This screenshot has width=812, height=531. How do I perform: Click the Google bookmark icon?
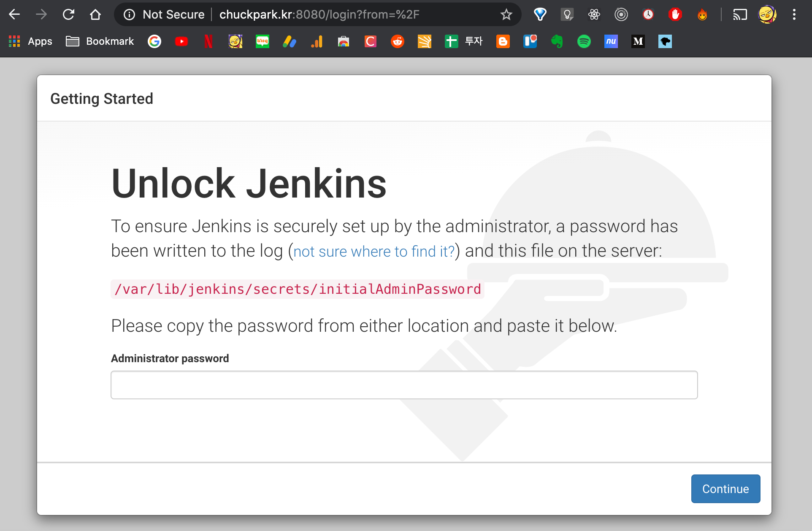tap(154, 41)
